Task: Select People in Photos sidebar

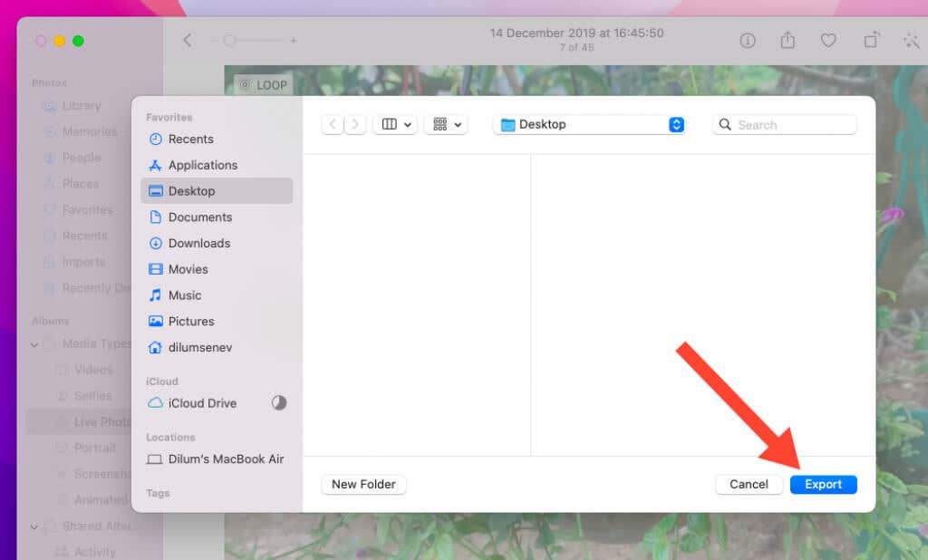Action: point(81,158)
